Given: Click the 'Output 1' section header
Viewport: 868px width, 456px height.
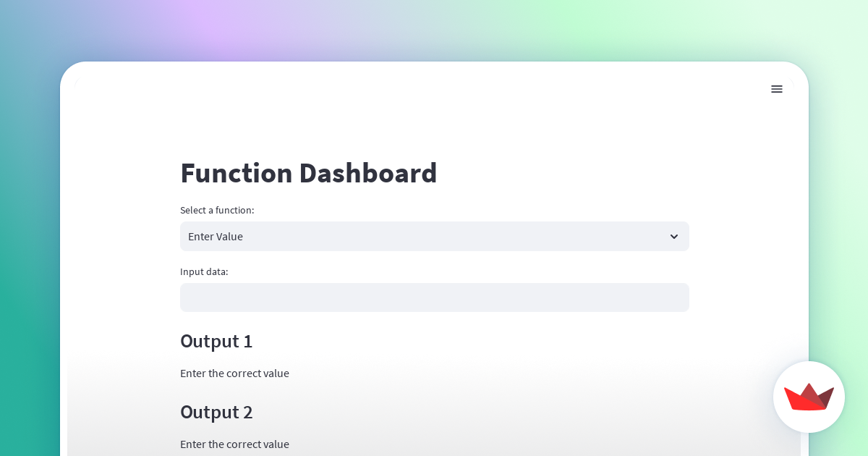Looking at the screenshot, I should [x=216, y=341].
